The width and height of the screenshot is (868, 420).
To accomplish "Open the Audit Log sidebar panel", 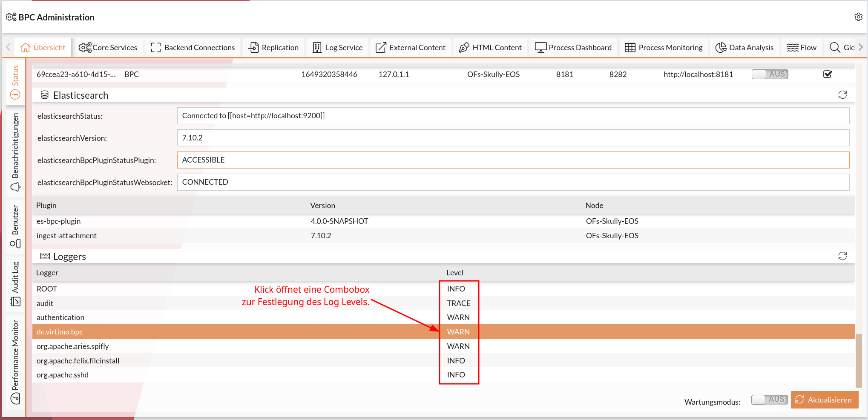I will 15,284.
